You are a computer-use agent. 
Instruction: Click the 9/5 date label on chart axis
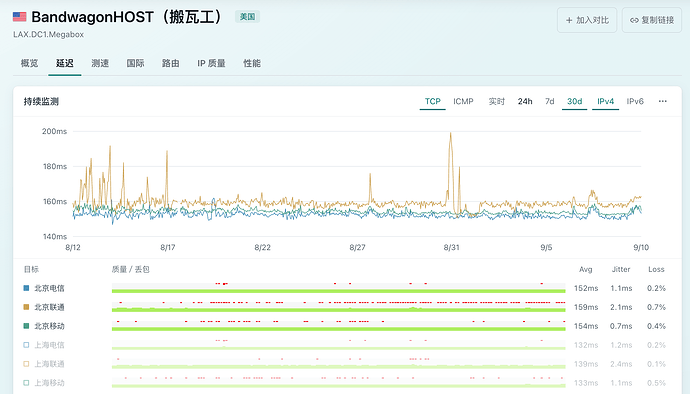(x=546, y=247)
